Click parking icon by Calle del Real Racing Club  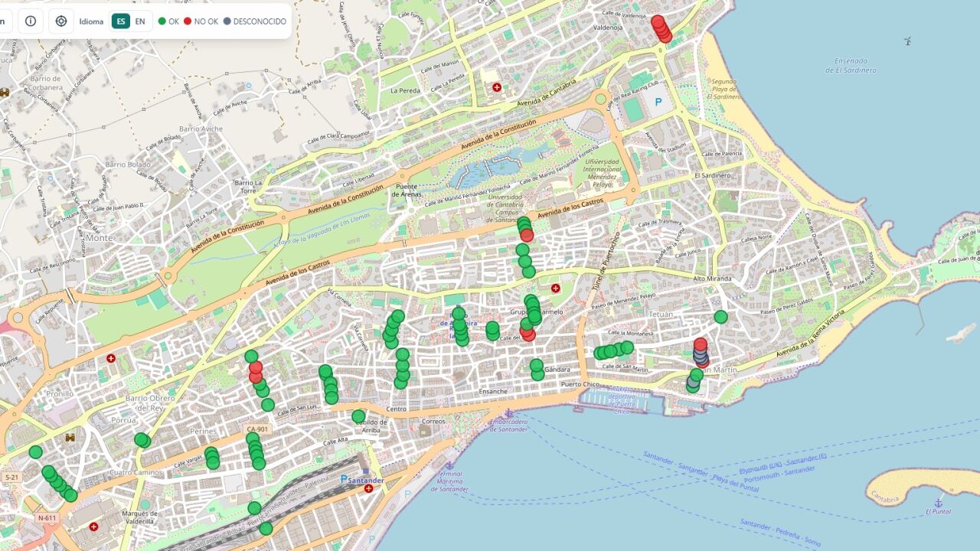coord(657,102)
